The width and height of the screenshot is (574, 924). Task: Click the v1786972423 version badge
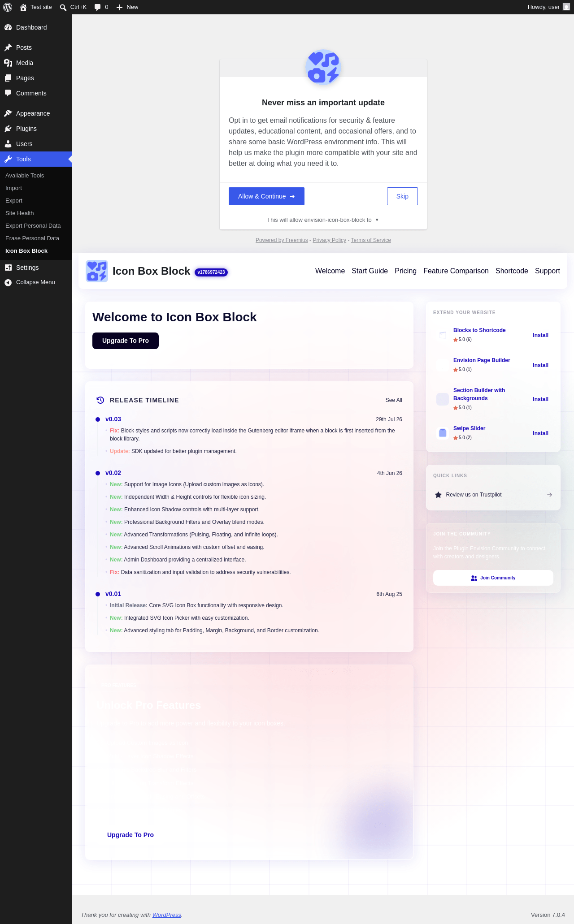[211, 272]
